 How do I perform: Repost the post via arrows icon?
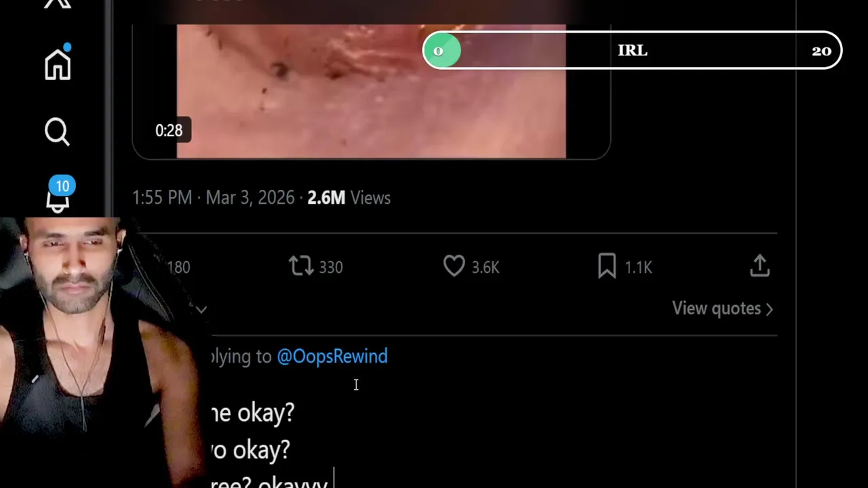(301, 266)
